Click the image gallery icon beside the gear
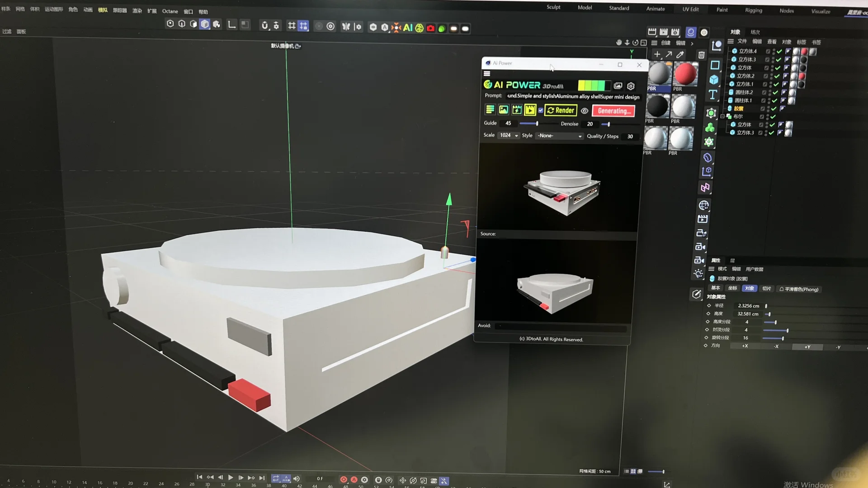Image resolution: width=868 pixels, height=488 pixels. [618, 86]
